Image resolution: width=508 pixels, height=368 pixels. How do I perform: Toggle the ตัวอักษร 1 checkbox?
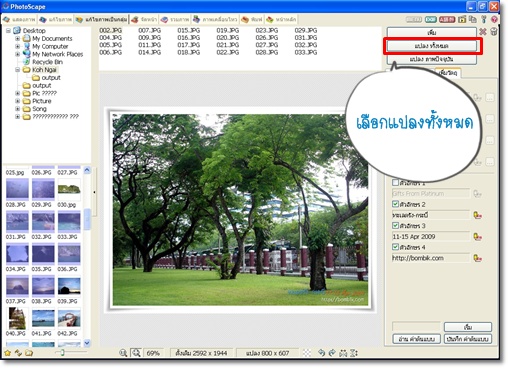pos(395,183)
